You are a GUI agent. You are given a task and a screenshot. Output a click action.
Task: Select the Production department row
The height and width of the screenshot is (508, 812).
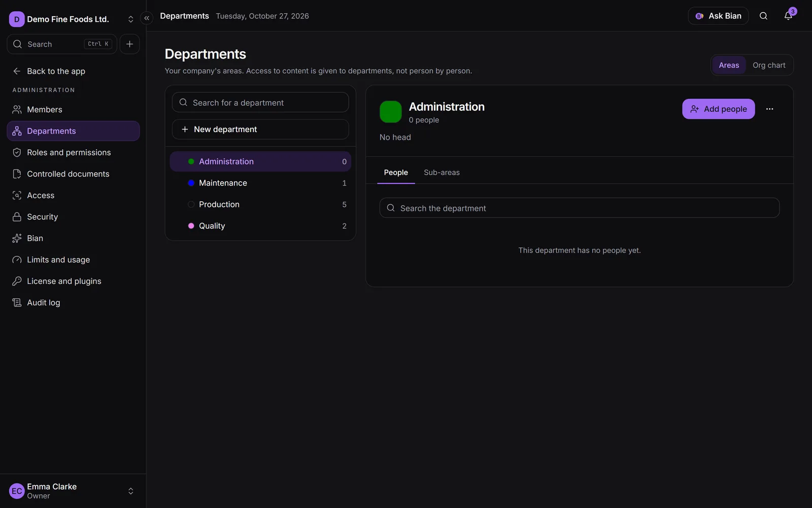point(260,204)
